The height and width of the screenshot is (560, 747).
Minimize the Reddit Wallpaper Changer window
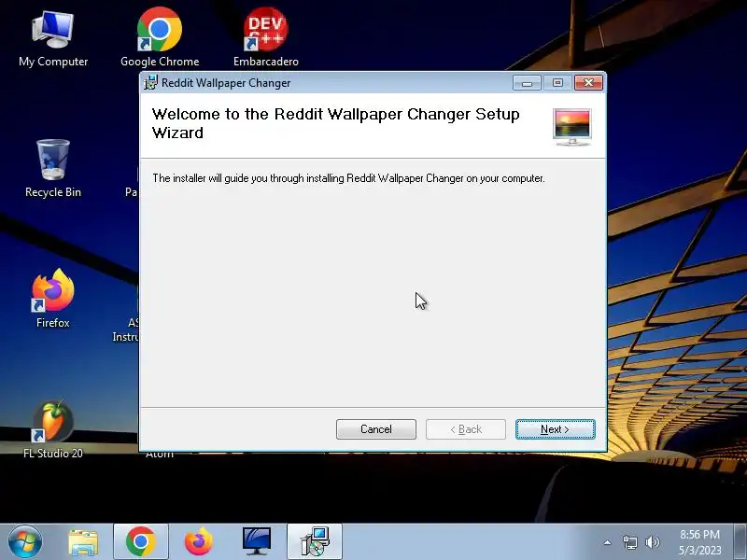tap(527, 83)
